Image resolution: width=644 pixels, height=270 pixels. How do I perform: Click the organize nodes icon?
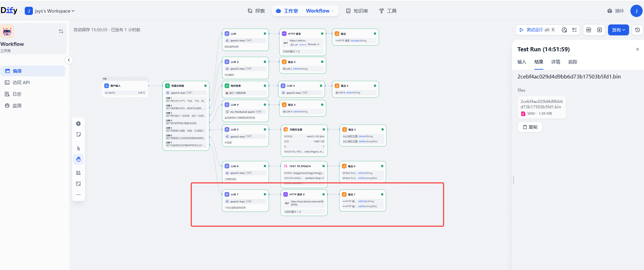click(x=78, y=173)
